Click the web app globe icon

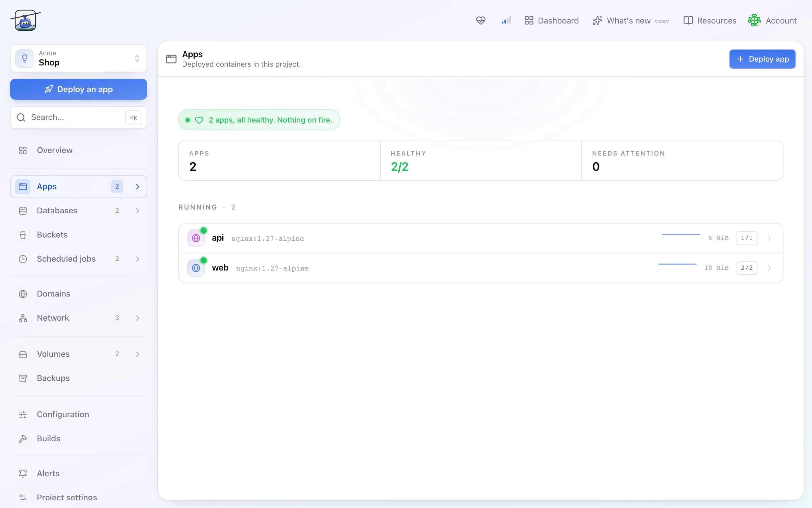click(x=196, y=268)
